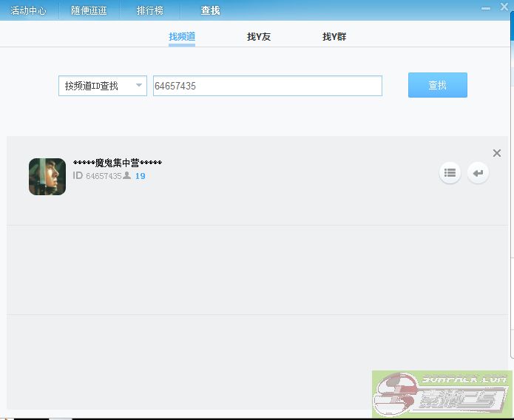Open the 随便逛逛 top tab
This screenshot has height=420, width=514.
click(89, 11)
